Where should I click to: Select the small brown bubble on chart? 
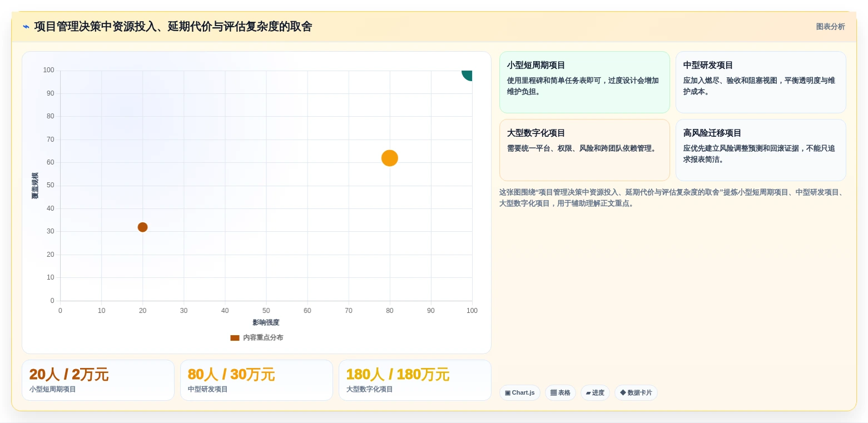pos(142,227)
